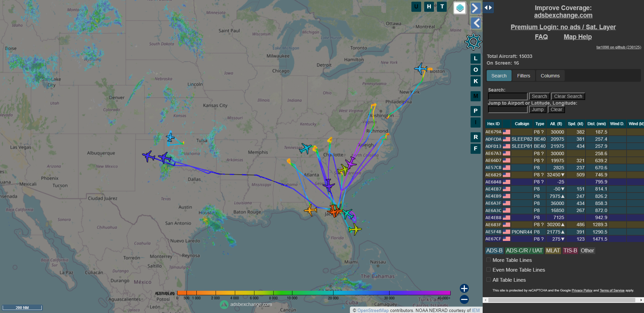This screenshot has height=313, width=644.
Task: Focus the Jump to Airport input field
Action: (x=508, y=109)
